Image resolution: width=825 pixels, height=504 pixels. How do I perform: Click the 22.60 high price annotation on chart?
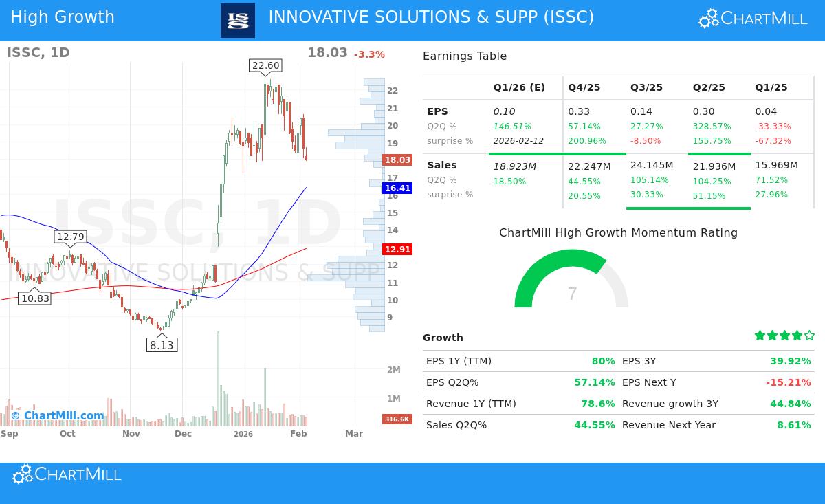[265, 65]
